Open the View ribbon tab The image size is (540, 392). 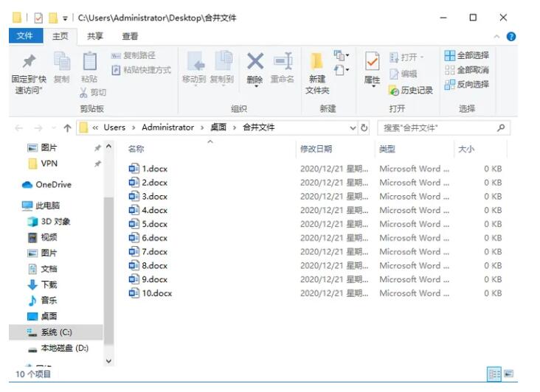(130, 36)
